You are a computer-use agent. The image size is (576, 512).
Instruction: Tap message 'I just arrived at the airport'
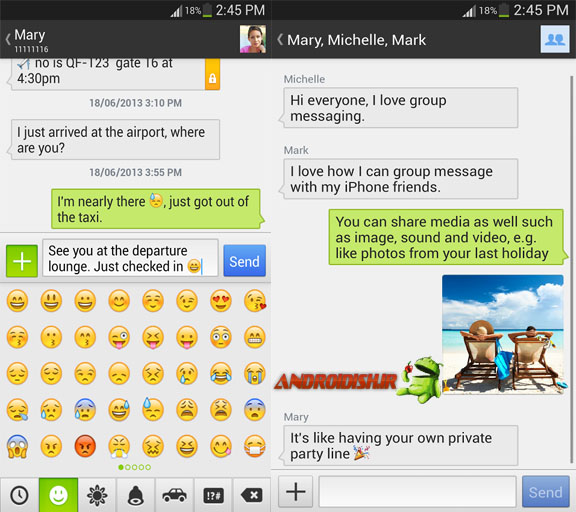coord(115,140)
